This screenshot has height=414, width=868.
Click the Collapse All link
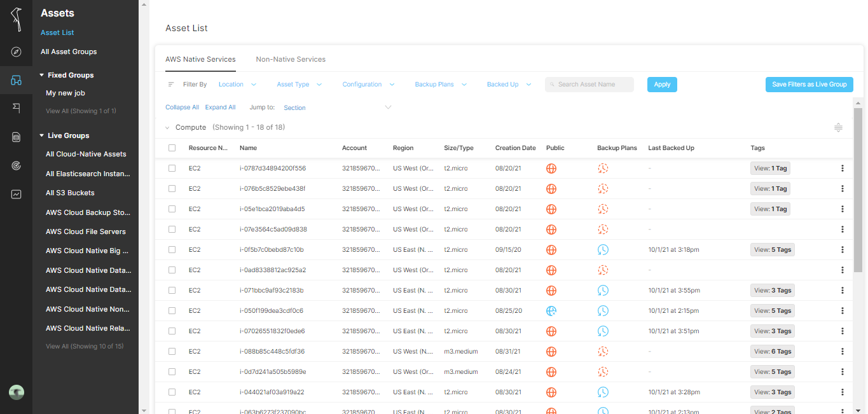tap(182, 107)
